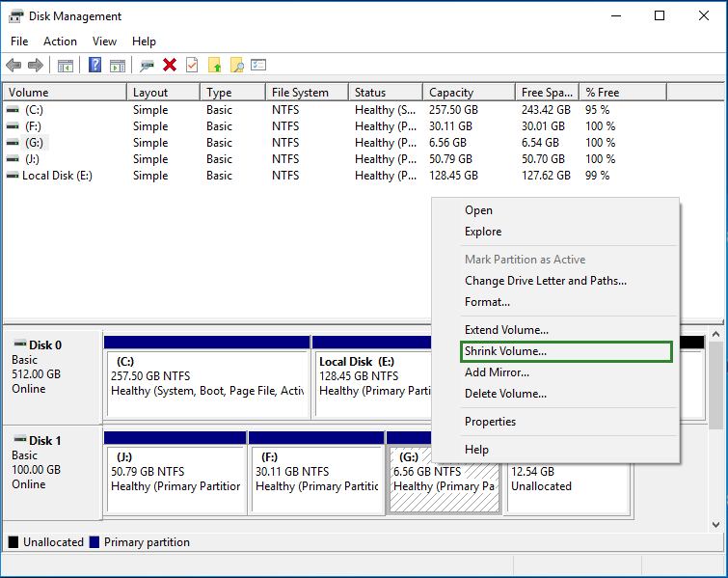This screenshot has width=728, height=578.
Task: Open the Action menu
Action: pyautogui.click(x=60, y=41)
